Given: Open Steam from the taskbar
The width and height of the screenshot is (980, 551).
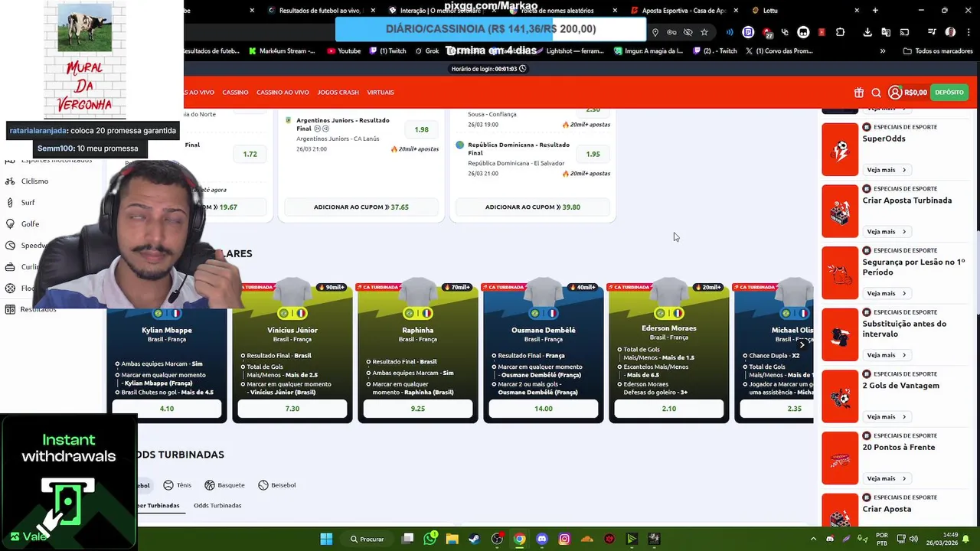Looking at the screenshot, I should click(x=475, y=539).
